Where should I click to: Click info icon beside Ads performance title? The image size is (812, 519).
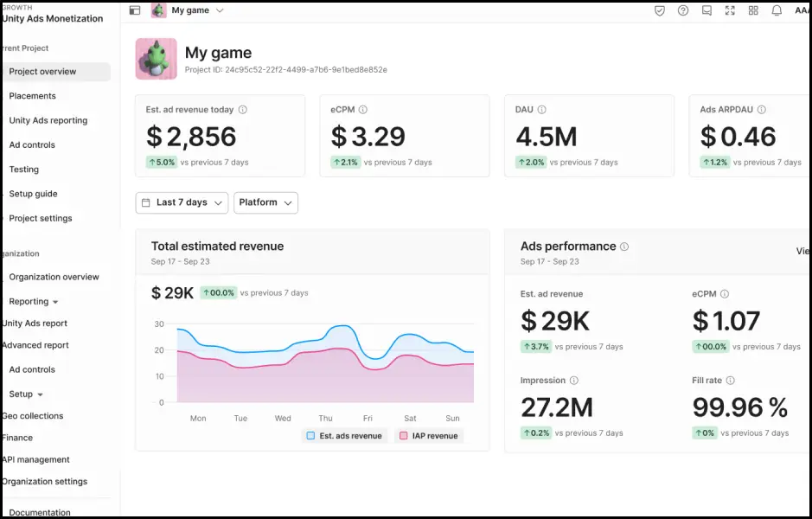(x=624, y=247)
